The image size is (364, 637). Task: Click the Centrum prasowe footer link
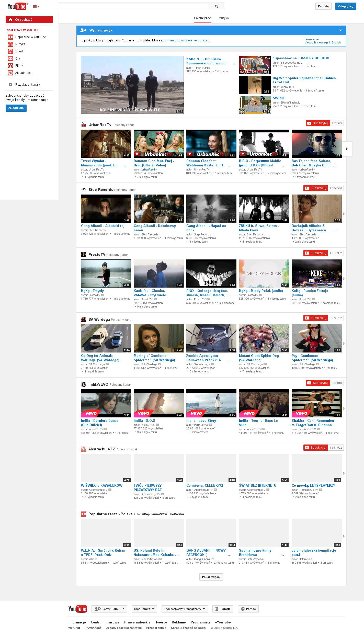point(105,622)
